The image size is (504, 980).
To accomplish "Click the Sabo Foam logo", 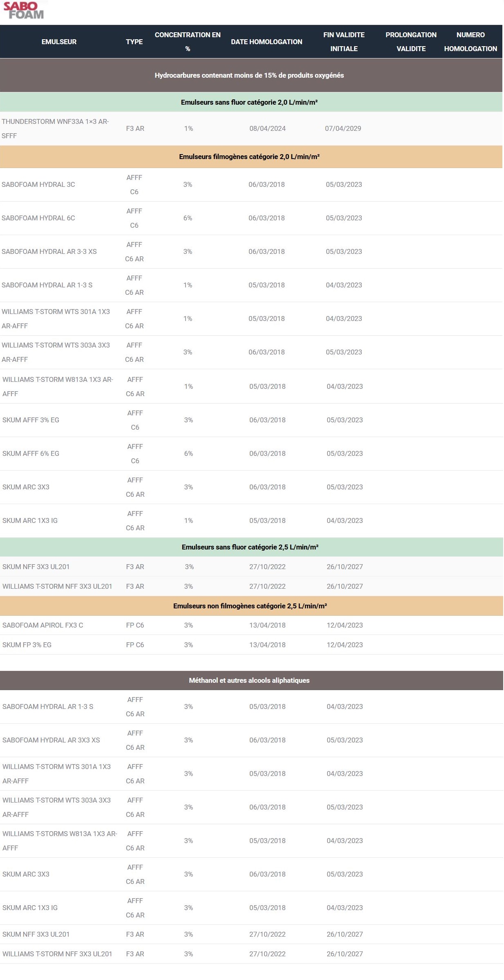I will (x=24, y=10).
